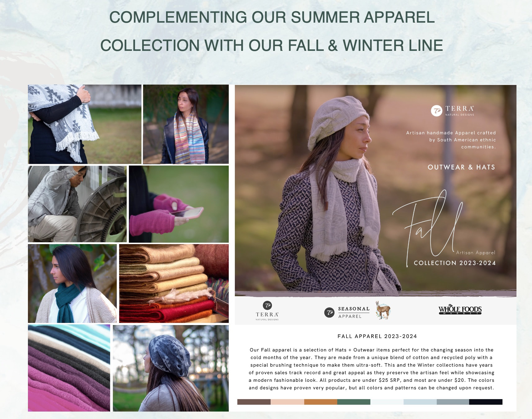Screen dimensions: 532x419
Task: Open the gray patterned beanie photo
Action: coord(171,368)
